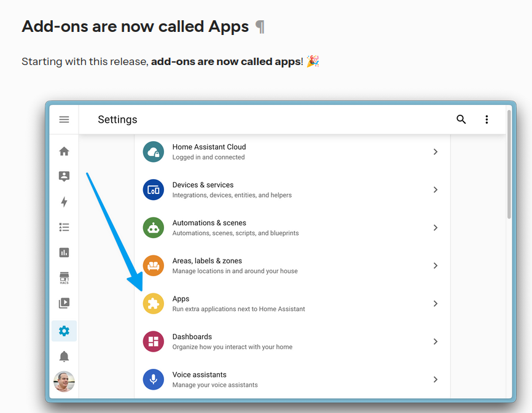
Task: Select the Settings gear in sidebar
Action: tap(64, 331)
